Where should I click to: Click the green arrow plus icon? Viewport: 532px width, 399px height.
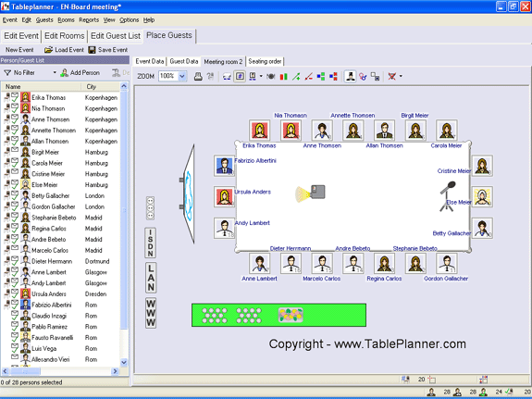tap(296, 77)
